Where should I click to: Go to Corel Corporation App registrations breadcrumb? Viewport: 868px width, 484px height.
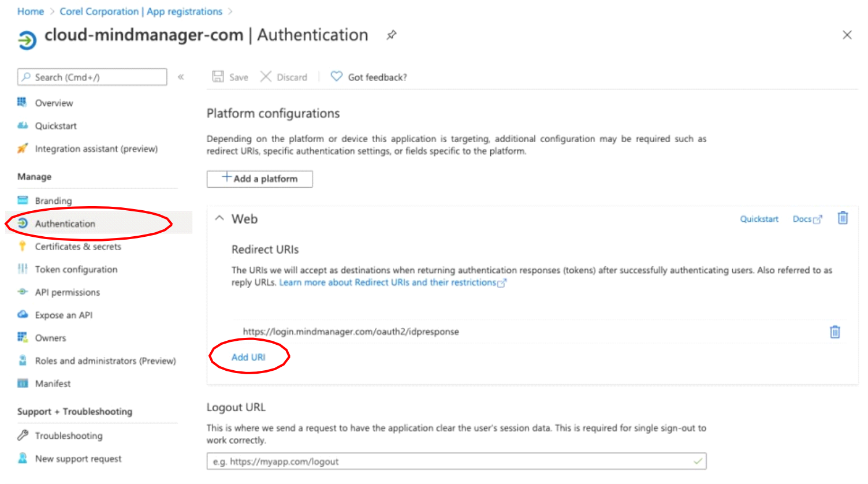[141, 12]
